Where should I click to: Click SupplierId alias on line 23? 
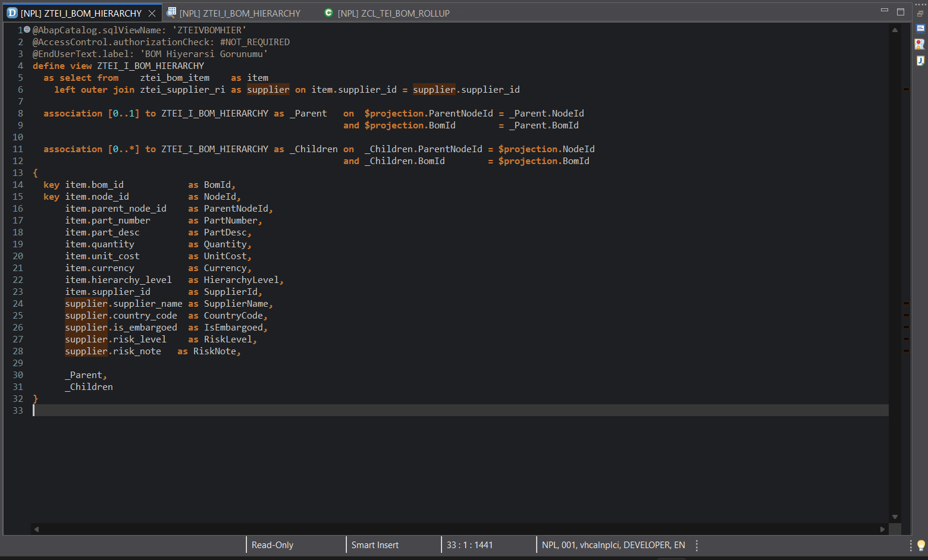click(230, 292)
